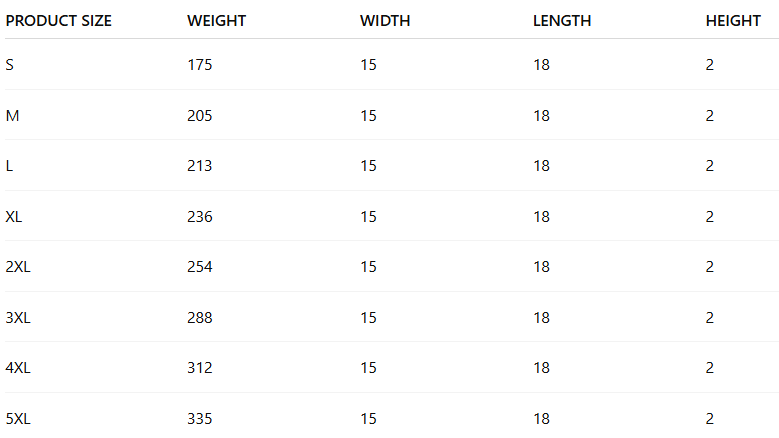This screenshot has height=438, width=779.
Task: Select the L size row label
Action: coord(9,166)
